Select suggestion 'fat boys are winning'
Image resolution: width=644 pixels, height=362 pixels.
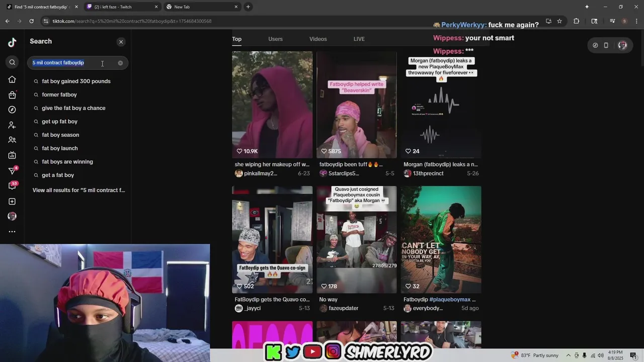click(67, 161)
